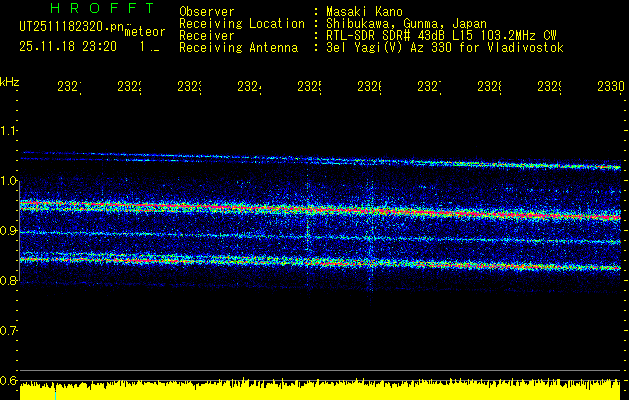Select the observer name Masaki Kano

click(364, 12)
